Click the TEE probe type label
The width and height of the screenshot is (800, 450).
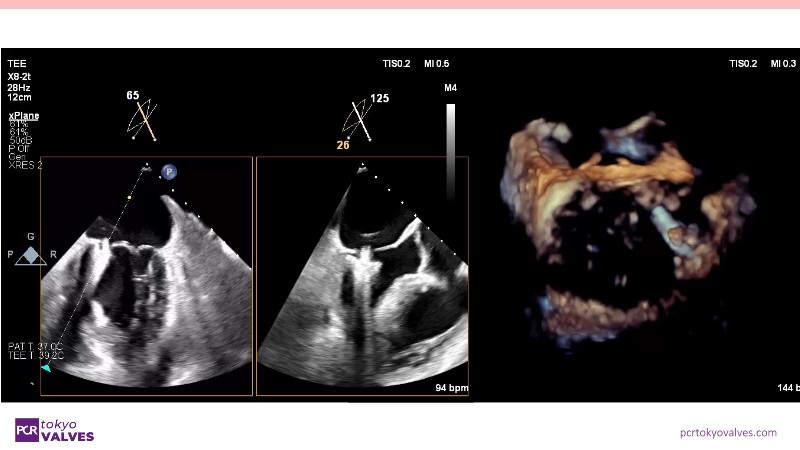tap(17, 63)
